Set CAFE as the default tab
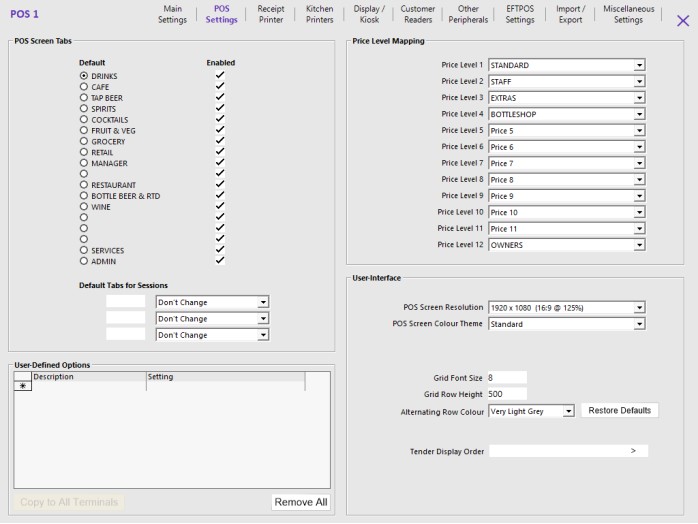Screen dimensions: 698x524 [84, 87]
